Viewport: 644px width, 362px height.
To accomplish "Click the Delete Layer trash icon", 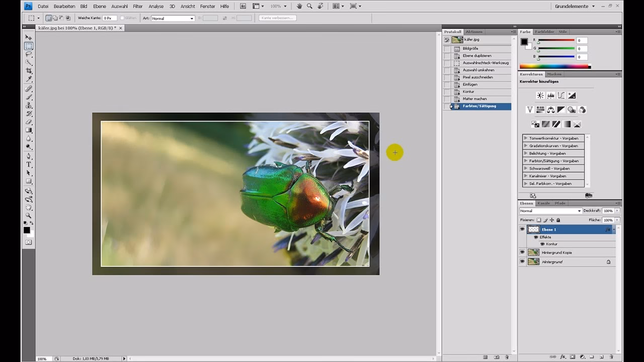I will pos(611,357).
